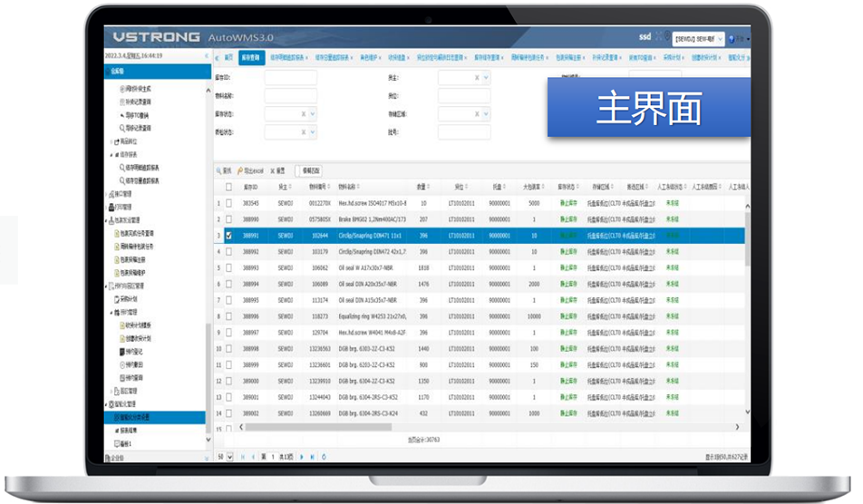Open the 库存状态 dropdown arrow

(x=312, y=114)
